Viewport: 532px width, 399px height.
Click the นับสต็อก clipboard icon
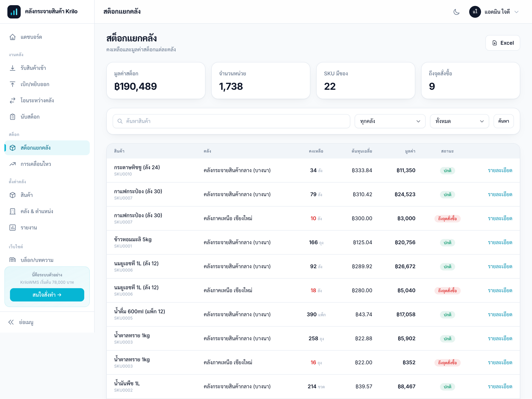(x=13, y=117)
